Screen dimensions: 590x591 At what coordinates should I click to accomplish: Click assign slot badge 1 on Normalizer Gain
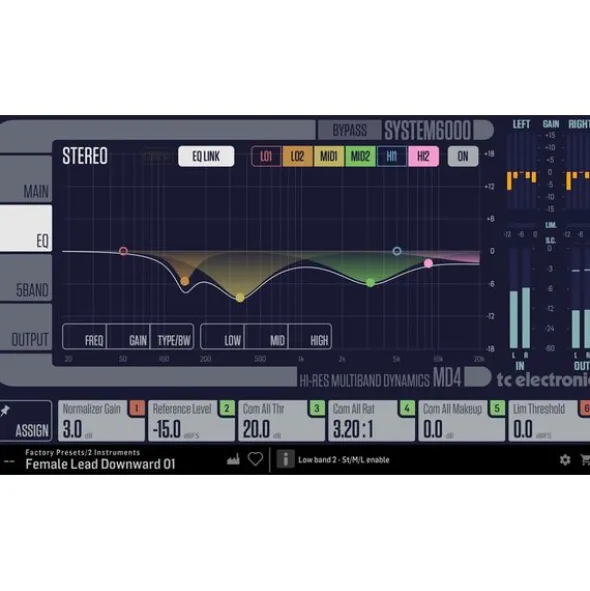click(137, 408)
